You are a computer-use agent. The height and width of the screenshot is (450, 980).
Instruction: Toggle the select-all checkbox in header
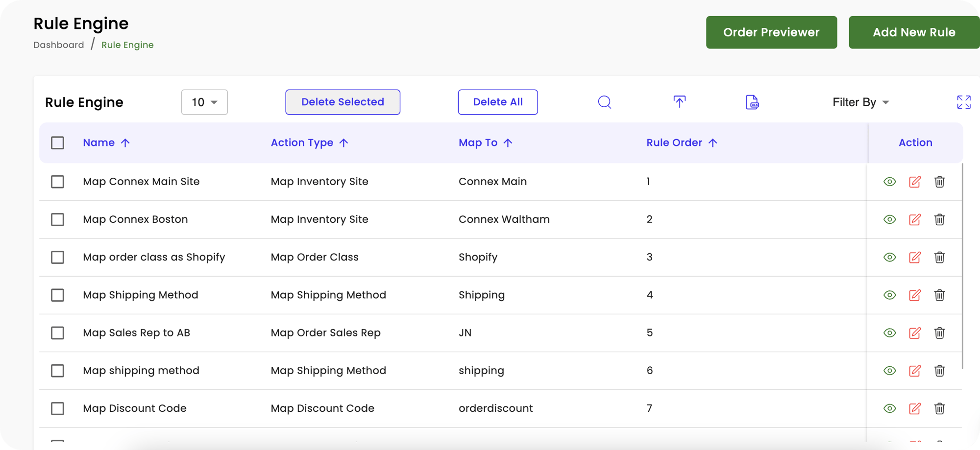point(57,142)
